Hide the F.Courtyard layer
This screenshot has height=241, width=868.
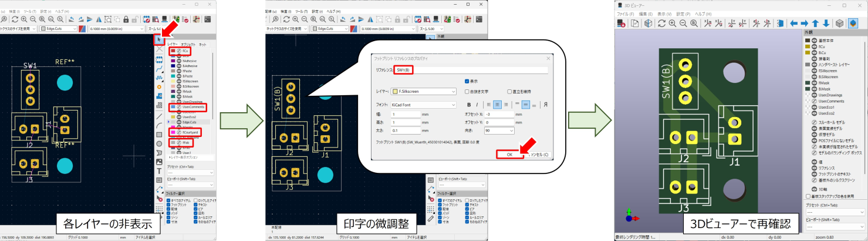pyautogui.click(x=179, y=133)
